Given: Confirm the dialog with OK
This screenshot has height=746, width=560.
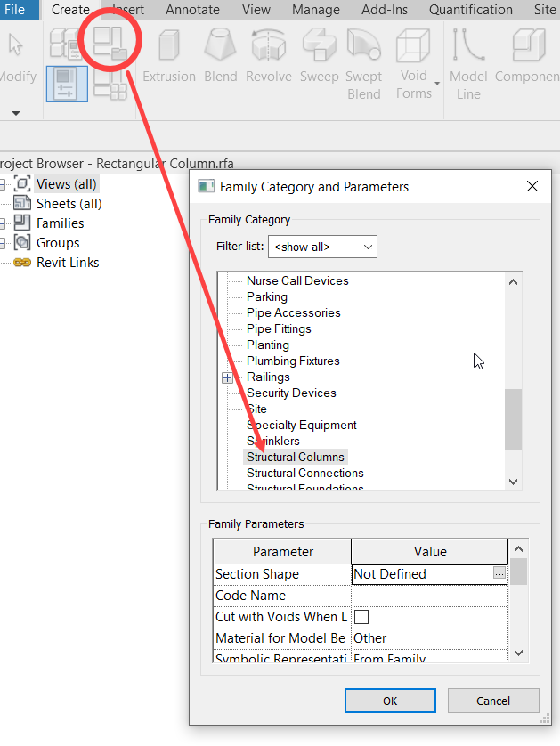Looking at the screenshot, I should click(389, 701).
